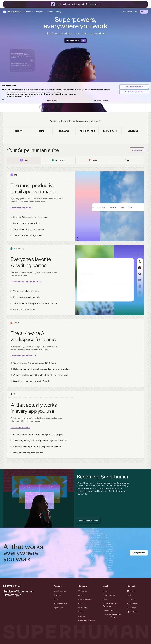
Task: Click the search sparkle icon in demo sidebar
Action: click(140, 274)
